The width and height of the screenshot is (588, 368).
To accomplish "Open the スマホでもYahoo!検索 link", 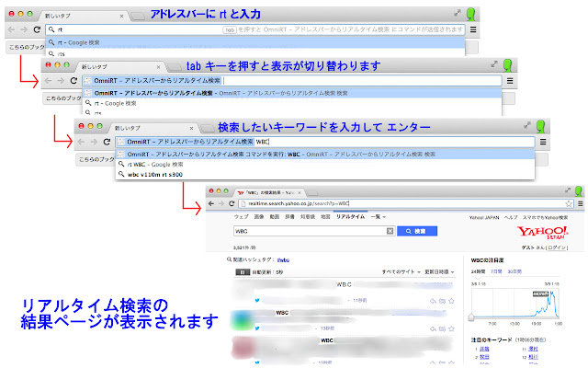I will tap(545, 217).
